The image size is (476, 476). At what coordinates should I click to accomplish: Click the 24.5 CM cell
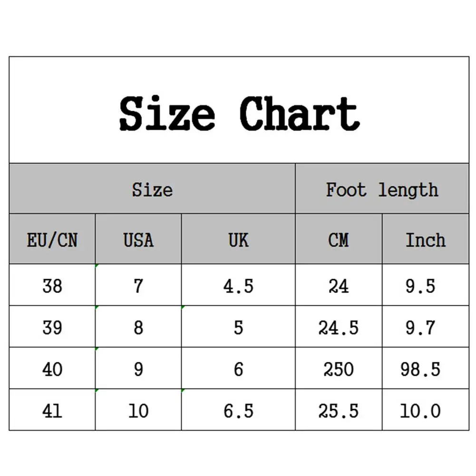tap(339, 327)
